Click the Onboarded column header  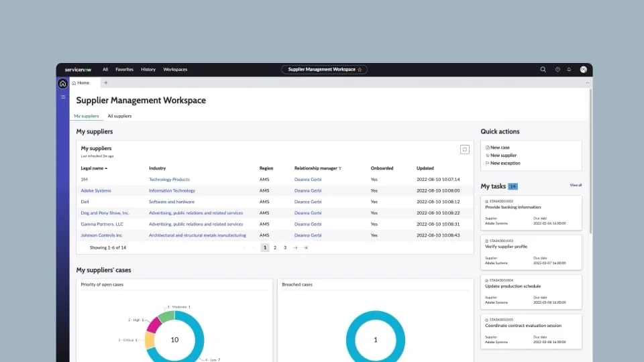click(382, 168)
